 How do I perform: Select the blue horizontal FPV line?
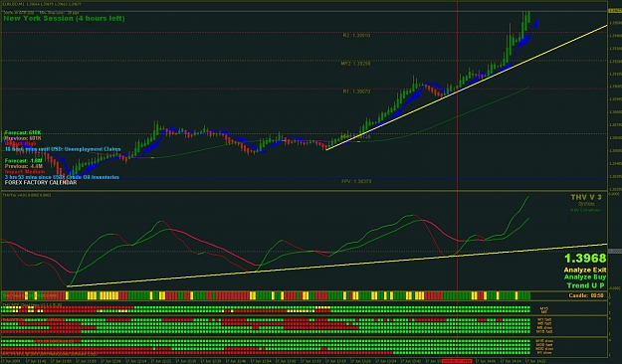click(x=304, y=178)
